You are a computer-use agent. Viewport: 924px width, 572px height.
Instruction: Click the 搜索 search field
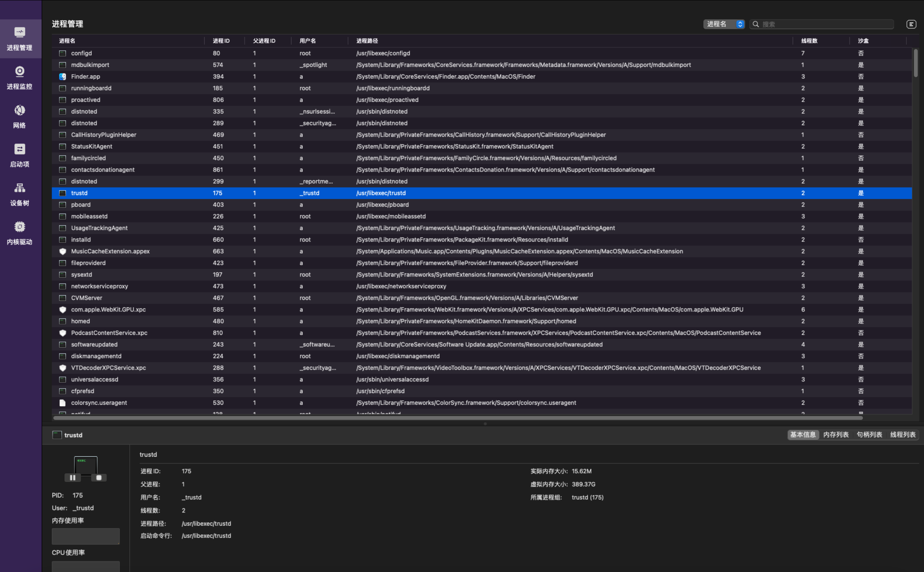point(824,24)
